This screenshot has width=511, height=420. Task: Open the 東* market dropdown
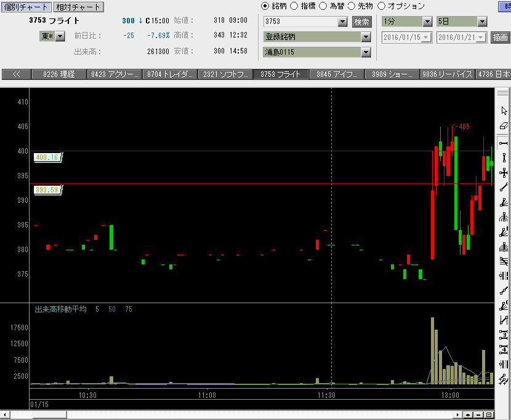pos(60,36)
